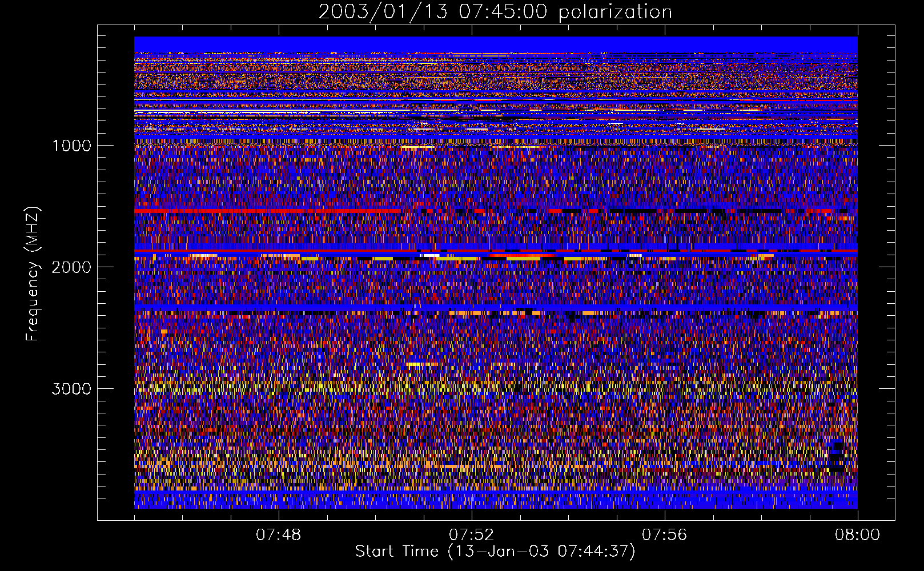Screen dimensions: 924x571
Task: Click the 1000 frequency tick label
Action: pos(72,146)
